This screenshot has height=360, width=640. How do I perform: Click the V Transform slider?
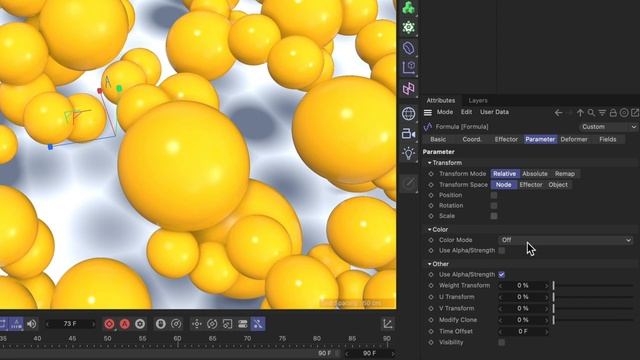pyautogui.click(x=593, y=309)
